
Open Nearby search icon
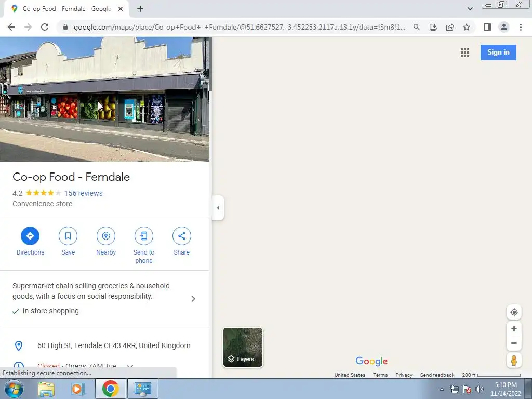pos(106,236)
